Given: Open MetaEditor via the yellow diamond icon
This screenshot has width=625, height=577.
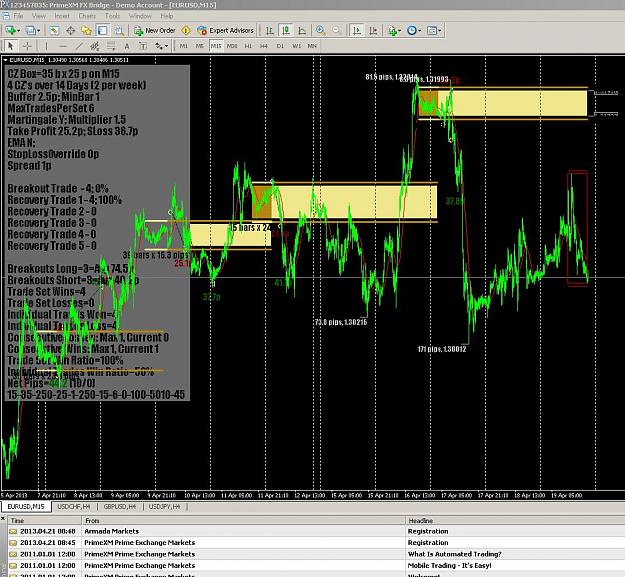Looking at the screenshot, I should point(186,31).
